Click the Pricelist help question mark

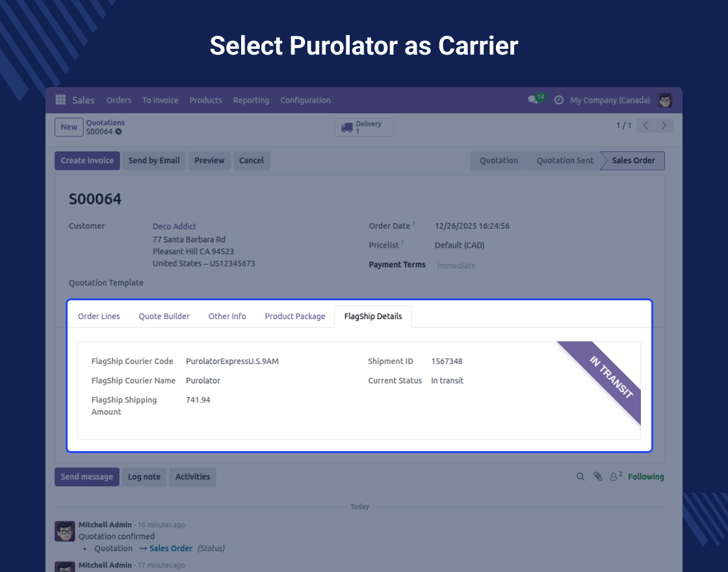click(x=402, y=243)
